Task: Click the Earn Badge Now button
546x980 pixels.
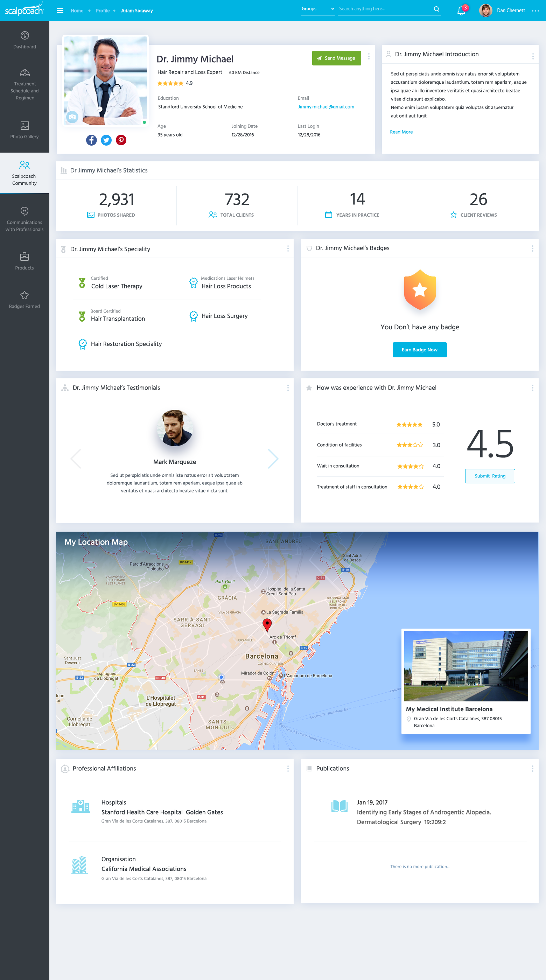Action: tap(419, 350)
